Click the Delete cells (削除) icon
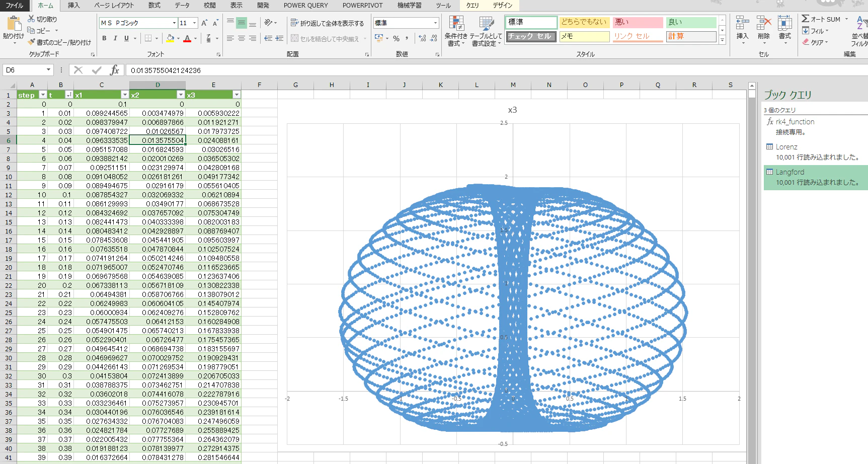The height and width of the screenshot is (464, 868). coord(764,24)
